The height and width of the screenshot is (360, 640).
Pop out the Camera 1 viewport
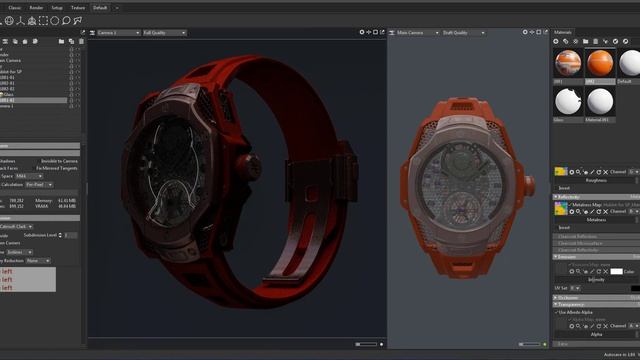point(382,32)
